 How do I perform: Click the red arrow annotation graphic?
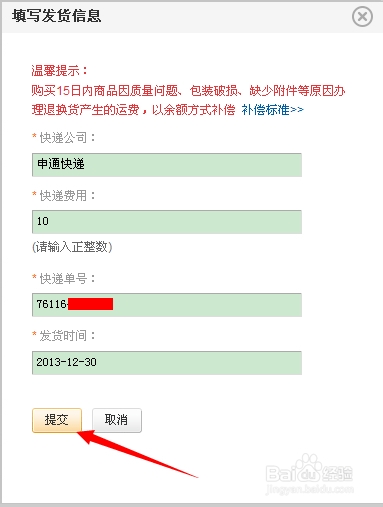[137, 454]
